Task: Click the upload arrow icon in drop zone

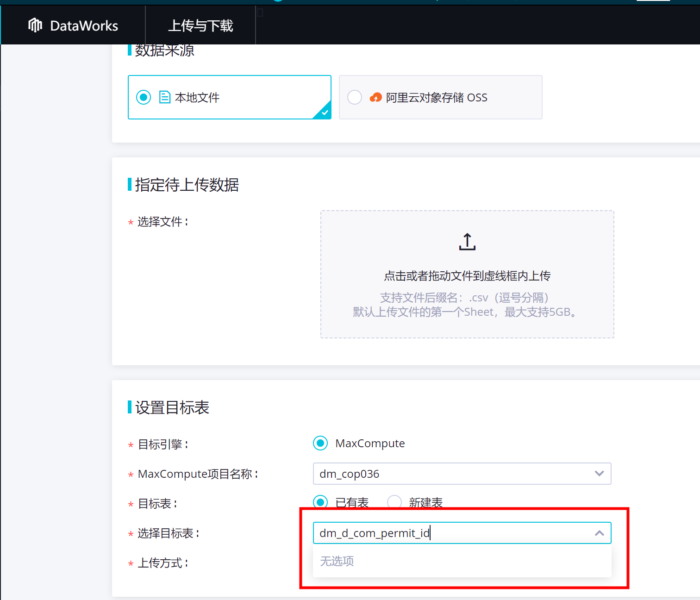Action: [x=467, y=242]
